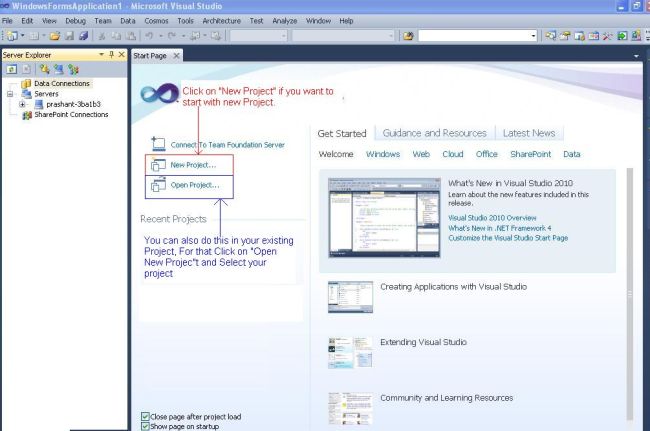The width and height of the screenshot is (650, 431).
Task: Open Creating Applications with Visual Studio item
Action: (454, 287)
